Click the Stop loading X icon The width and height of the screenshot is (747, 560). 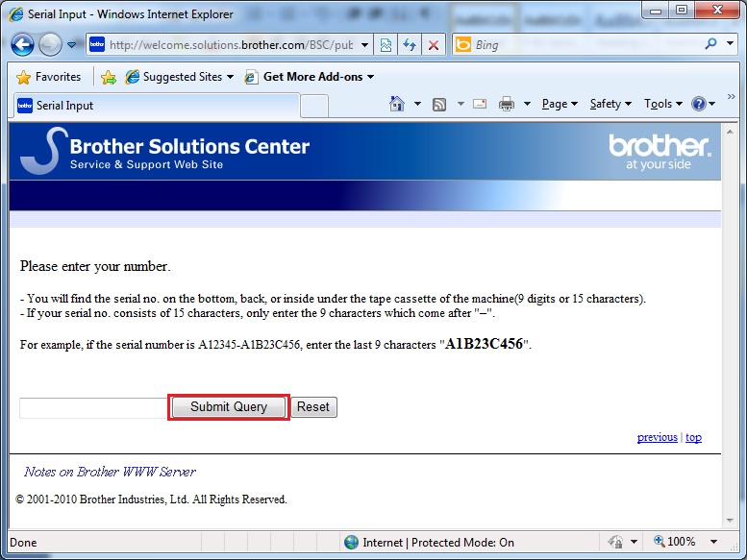click(x=434, y=44)
